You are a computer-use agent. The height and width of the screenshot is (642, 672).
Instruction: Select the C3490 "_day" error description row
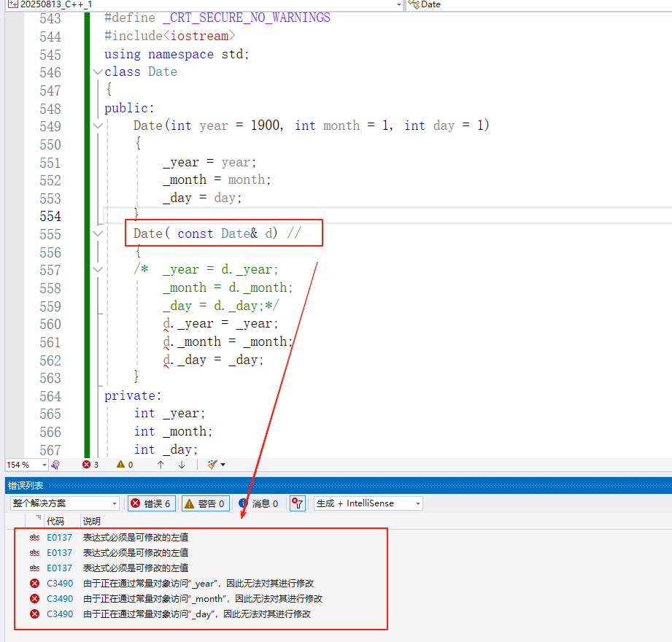197,614
